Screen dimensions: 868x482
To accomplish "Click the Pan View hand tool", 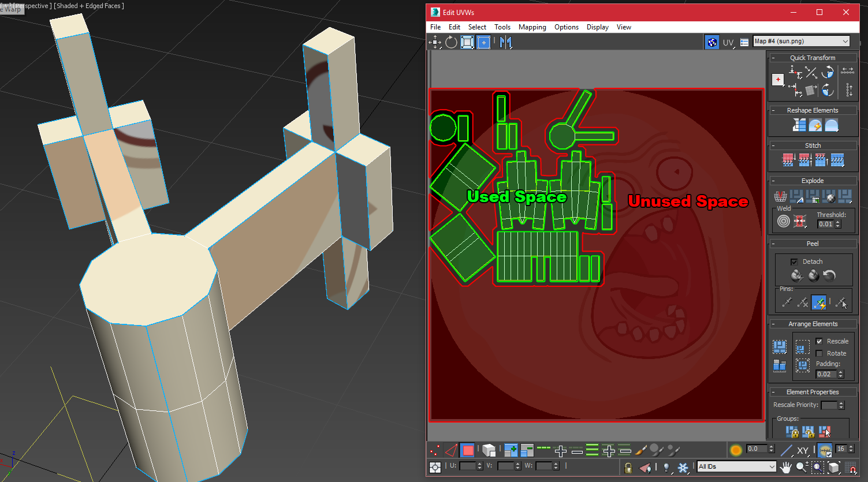I will click(785, 467).
